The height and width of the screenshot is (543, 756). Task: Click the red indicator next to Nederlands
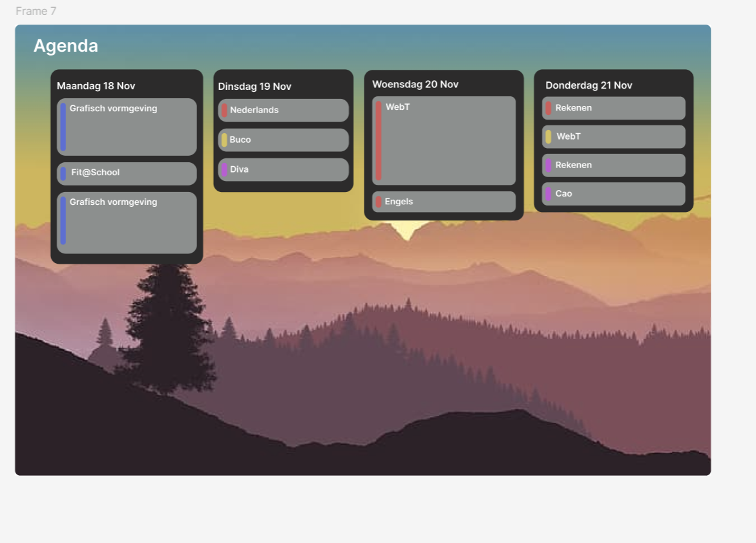click(224, 110)
